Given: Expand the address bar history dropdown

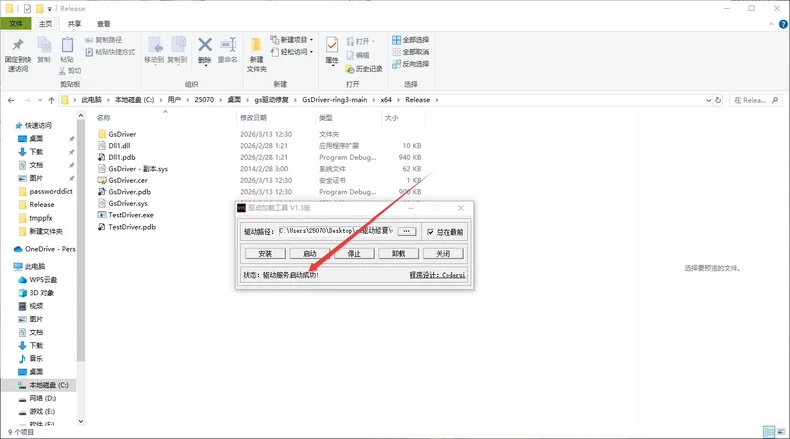Looking at the screenshot, I should [708, 100].
